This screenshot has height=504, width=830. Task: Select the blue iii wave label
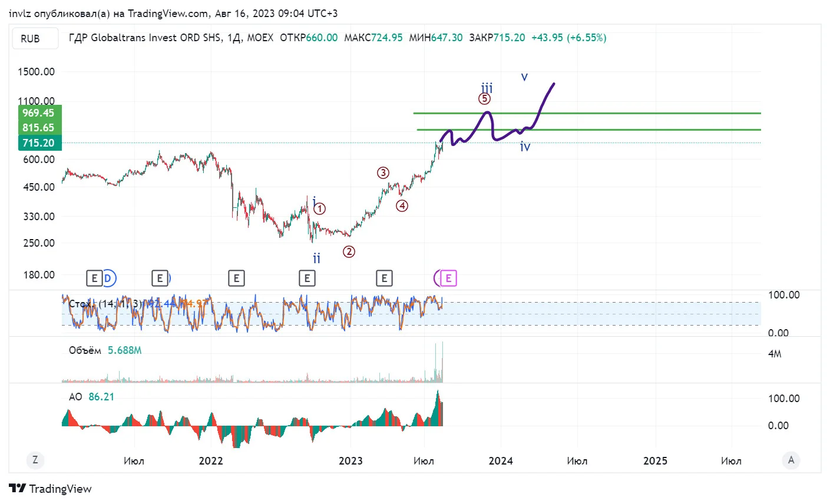coord(487,87)
